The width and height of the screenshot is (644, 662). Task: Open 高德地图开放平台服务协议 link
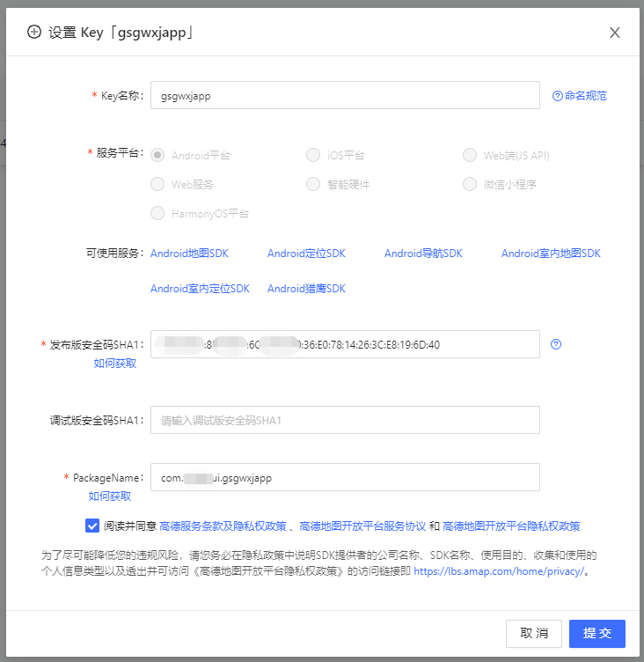tap(362, 526)
